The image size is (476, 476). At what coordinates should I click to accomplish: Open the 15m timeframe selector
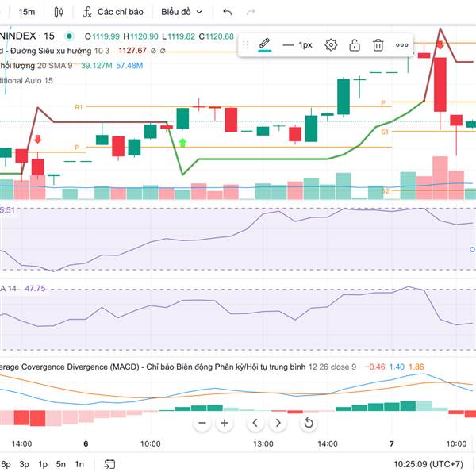pyautogui.click(x=27, y=12)
